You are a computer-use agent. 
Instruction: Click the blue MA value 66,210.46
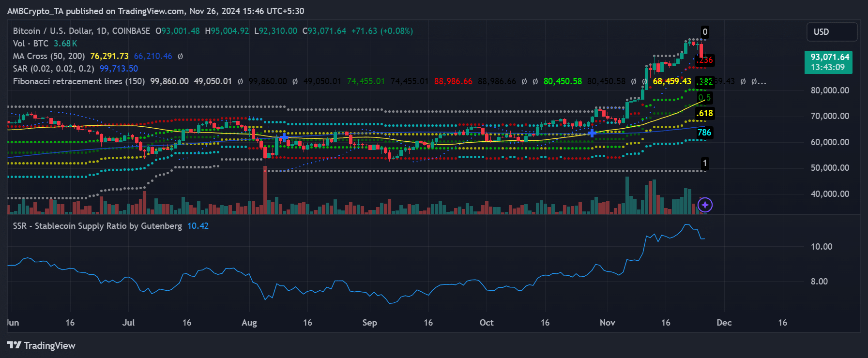[x=153, y=56]
